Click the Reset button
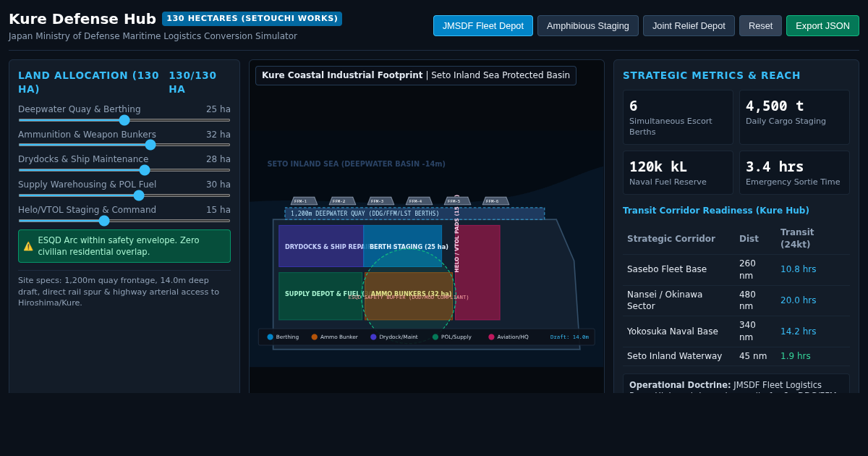The width and height of the screenshot is (868, 456). [x=760, y=26]
